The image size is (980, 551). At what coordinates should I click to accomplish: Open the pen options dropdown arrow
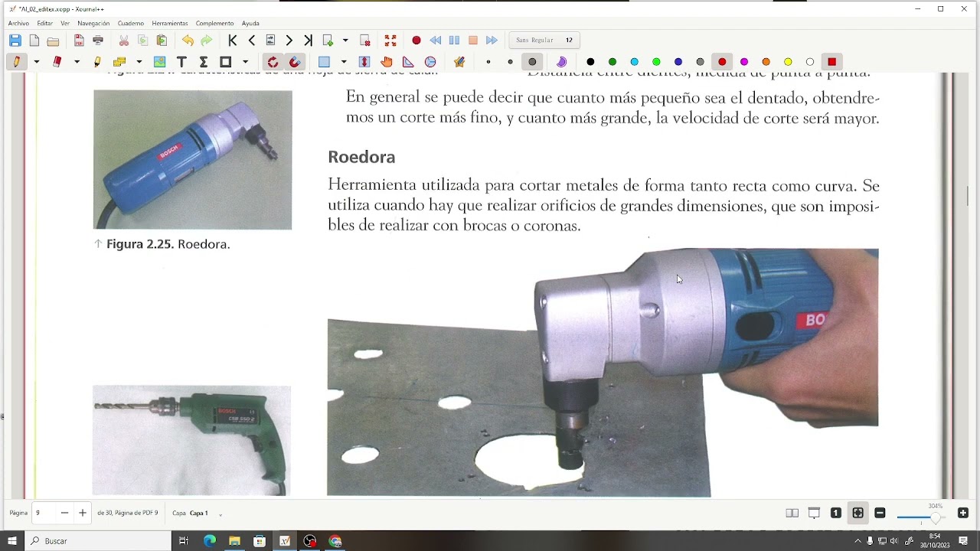click(36, 62)
